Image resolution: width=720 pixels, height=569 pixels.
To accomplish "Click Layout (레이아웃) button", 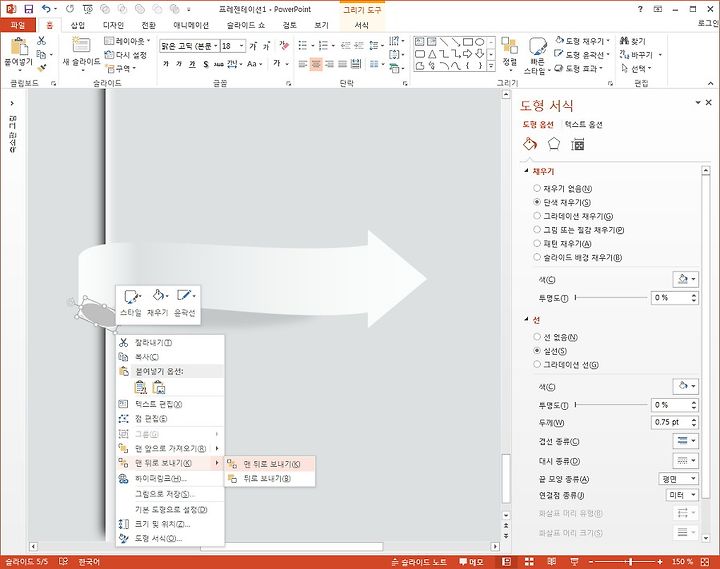I will 127,41.
